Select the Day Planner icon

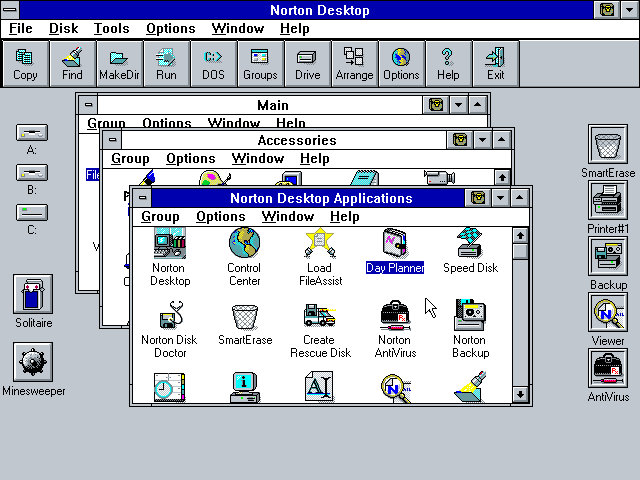(395, 242)
